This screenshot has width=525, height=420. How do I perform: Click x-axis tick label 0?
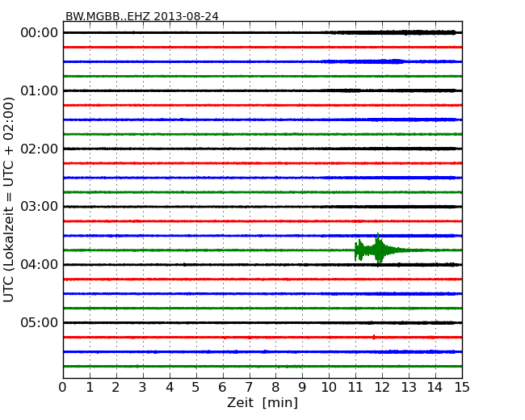tap(63, 388)
